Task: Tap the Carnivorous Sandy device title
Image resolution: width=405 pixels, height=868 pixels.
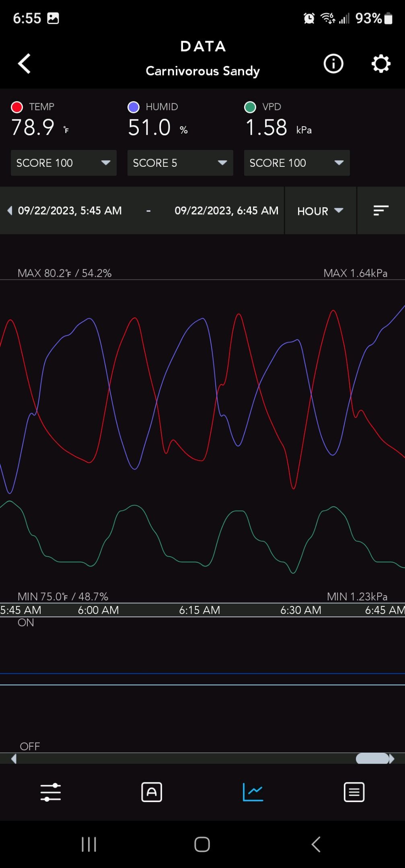Action: click(x=203, y=71)
